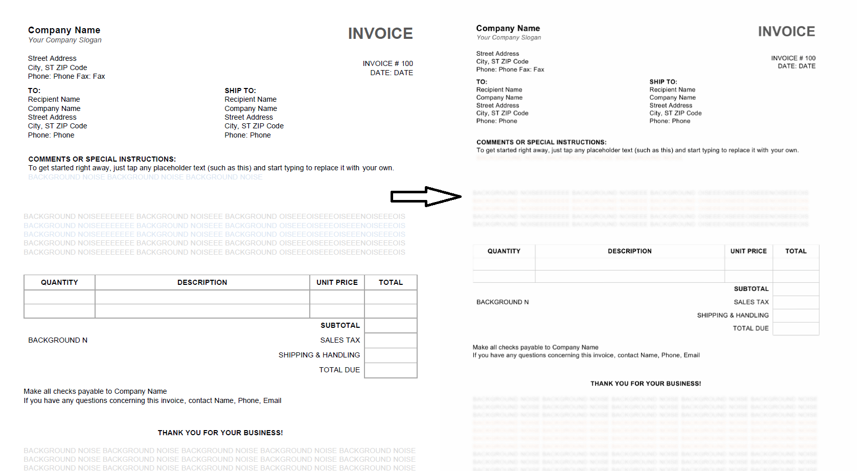Click UNIT PRICE header in right invoice

click(748, 251)
